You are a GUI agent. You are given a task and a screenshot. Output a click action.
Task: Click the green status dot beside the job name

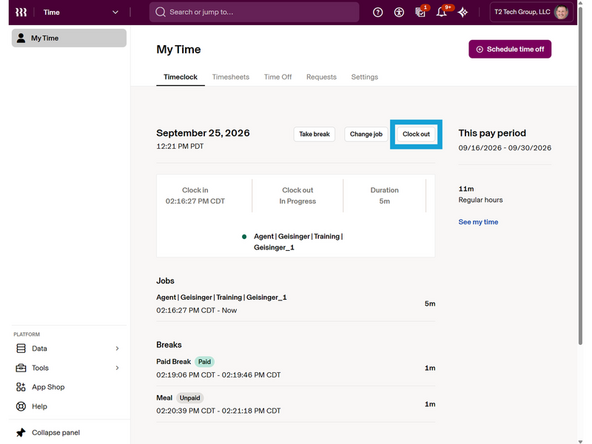click(x=244, y=237)
